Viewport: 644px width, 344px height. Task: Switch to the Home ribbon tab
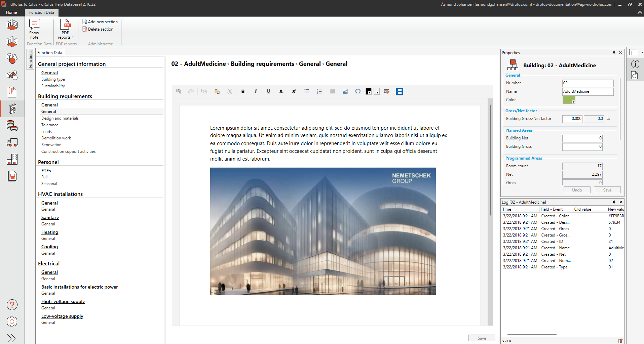11,12
